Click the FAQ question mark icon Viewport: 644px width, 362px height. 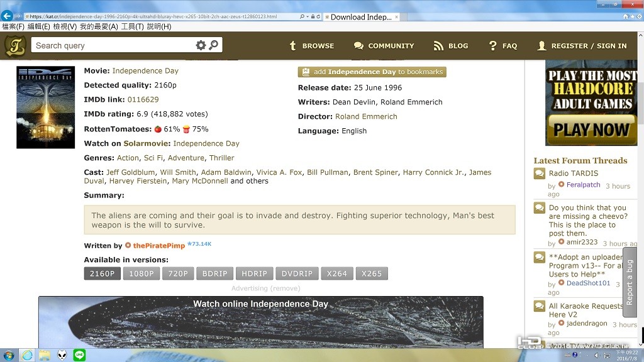492,45
